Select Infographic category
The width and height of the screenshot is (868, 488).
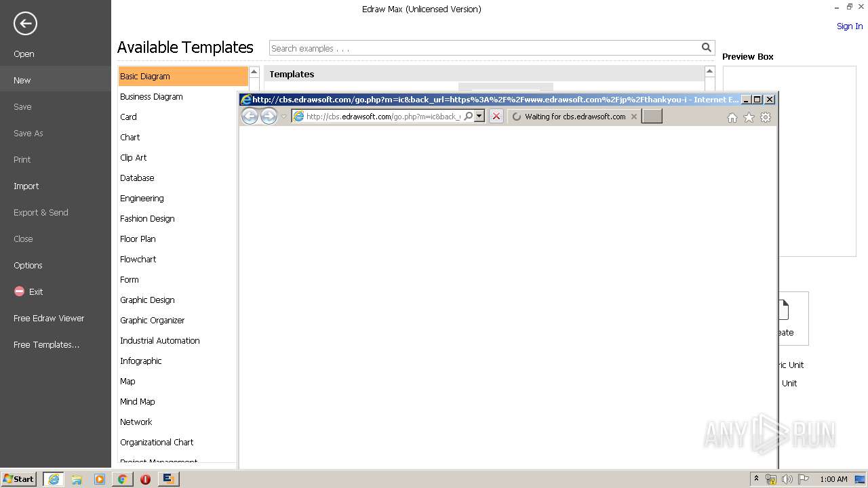pos(178,361)
